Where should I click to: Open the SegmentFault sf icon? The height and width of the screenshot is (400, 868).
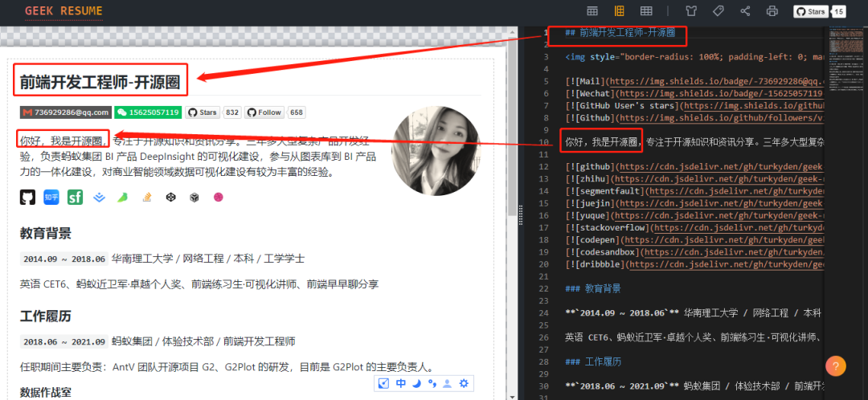pos(76,197)
